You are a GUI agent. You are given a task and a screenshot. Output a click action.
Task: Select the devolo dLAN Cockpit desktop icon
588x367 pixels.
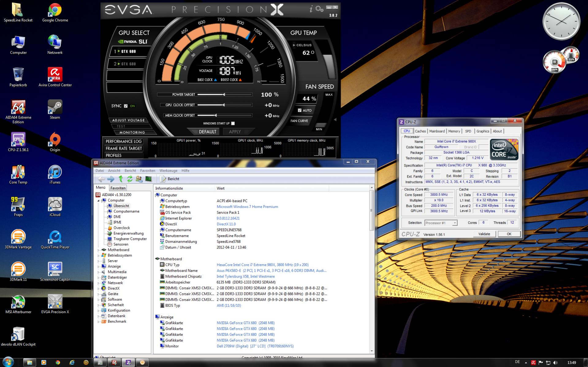(x=18, y=337)
